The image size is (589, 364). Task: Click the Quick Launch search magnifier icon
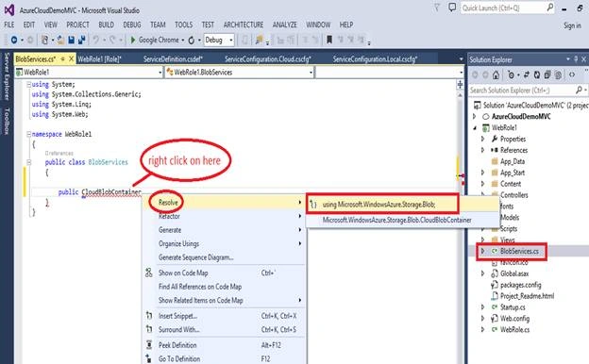[550, 8]
